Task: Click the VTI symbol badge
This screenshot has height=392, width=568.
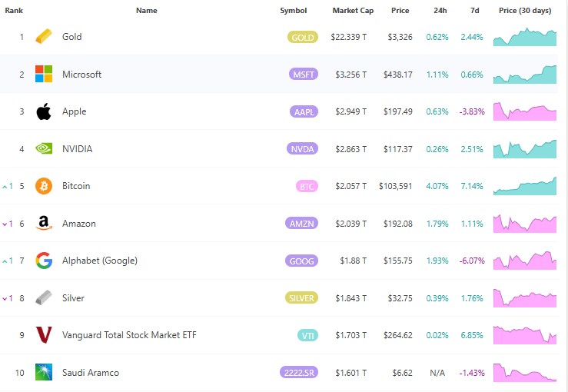Action: coord(308,335)
